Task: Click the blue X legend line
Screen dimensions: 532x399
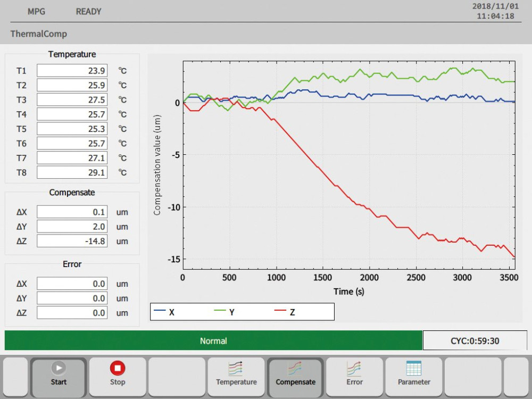Action: click(160, 311)
